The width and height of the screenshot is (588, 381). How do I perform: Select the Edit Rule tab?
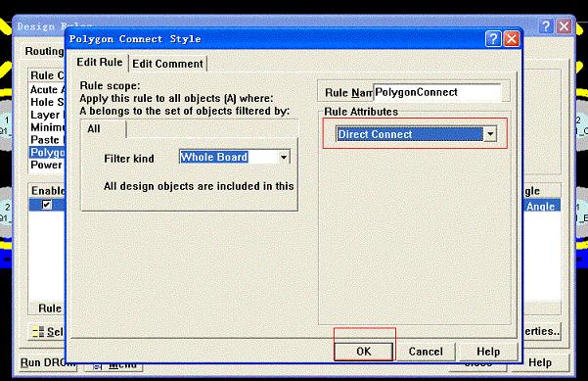[x=100, y=63]
